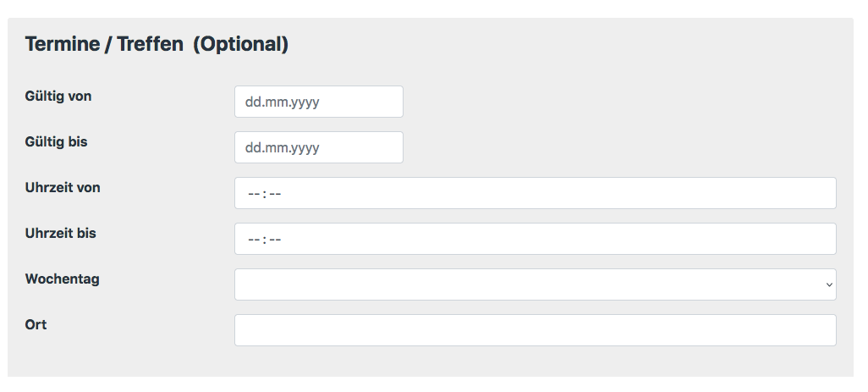This screenshot has width=868, height=392.
Task: Click into the Ort text field
Action: point(535,330)
